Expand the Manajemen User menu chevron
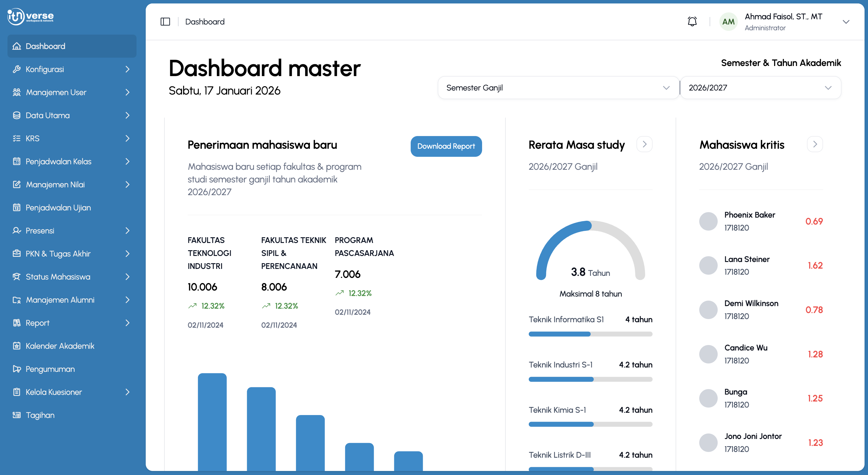The height and width of the screenshot is (475, 868). 127,92
